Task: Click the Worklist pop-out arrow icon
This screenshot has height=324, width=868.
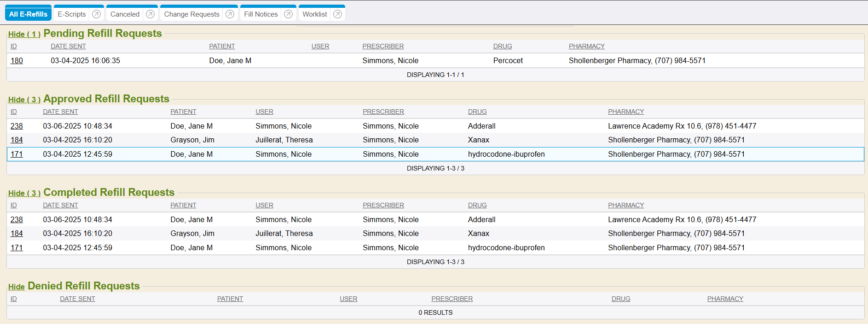Action: [x=337, y=14]
